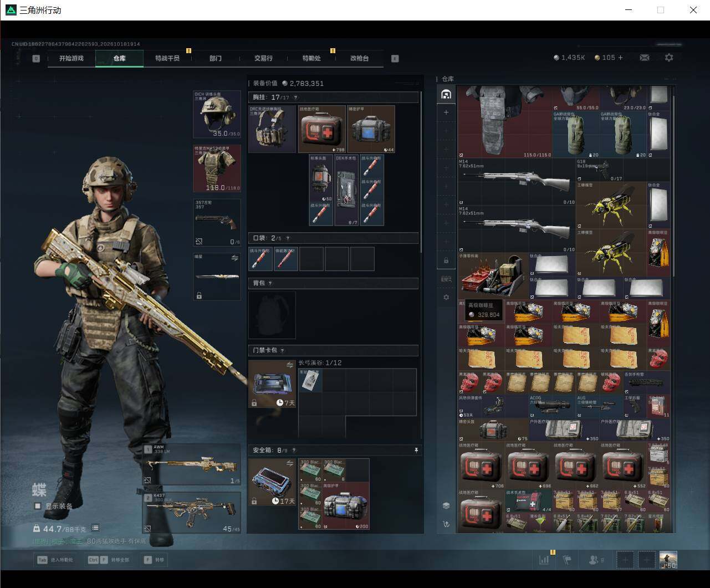This screenshot has height=588, width=710.
Task: Select the main warehouse page icon
Action: click(x=446, y=94)
